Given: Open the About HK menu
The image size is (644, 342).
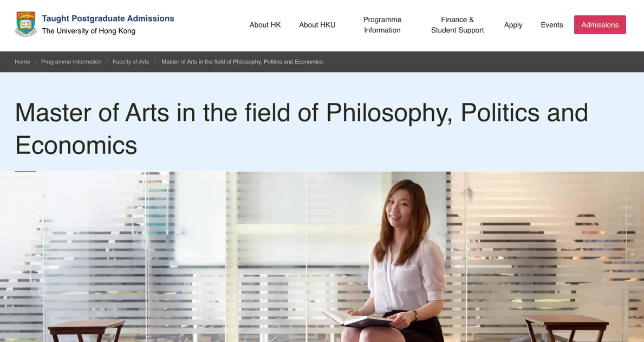Looking at the screenshot, I should (265, 25).
